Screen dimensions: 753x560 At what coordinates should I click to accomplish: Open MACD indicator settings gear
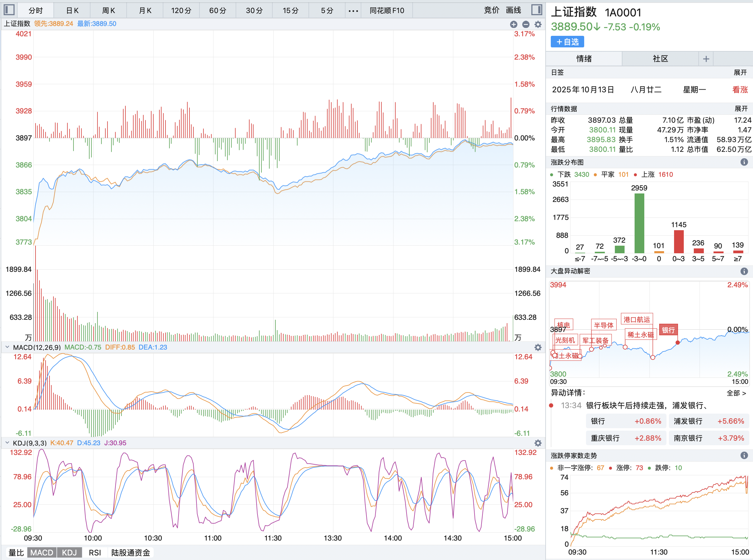(x=538, y=347)
